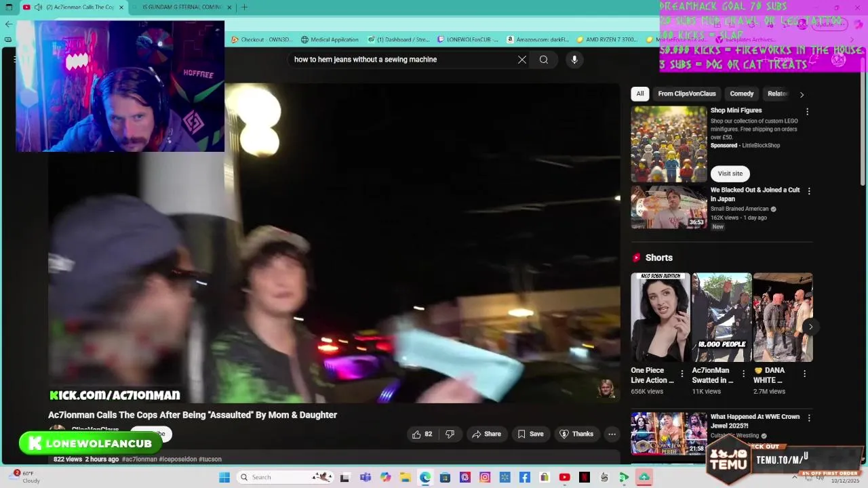This screenshot has height=488, width=868.
Task: Open Netflix from the taskbar
Action: (585, 477)
